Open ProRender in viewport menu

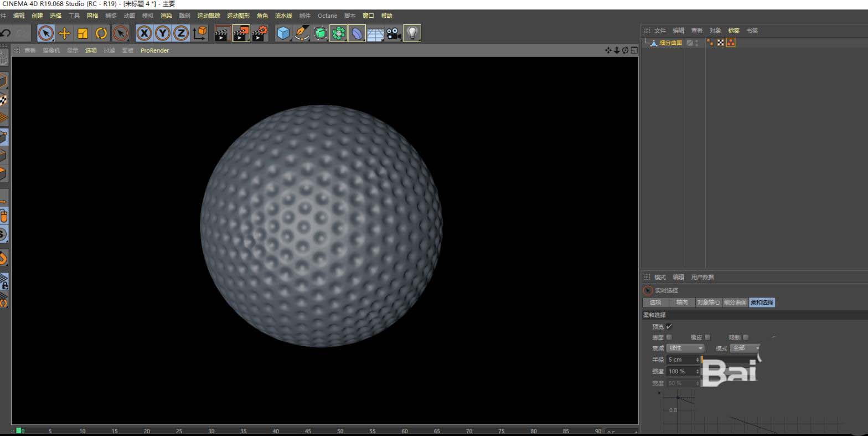coord(154,50)
